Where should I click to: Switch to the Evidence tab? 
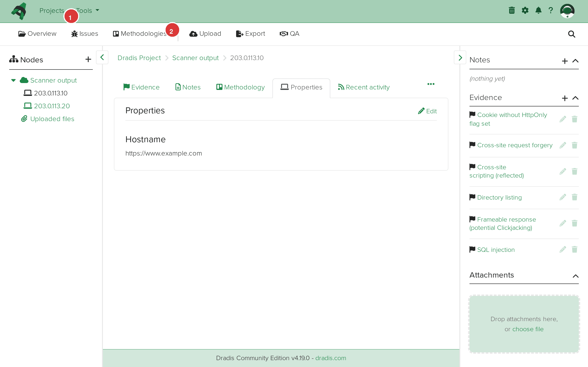[x=141, y=87]
